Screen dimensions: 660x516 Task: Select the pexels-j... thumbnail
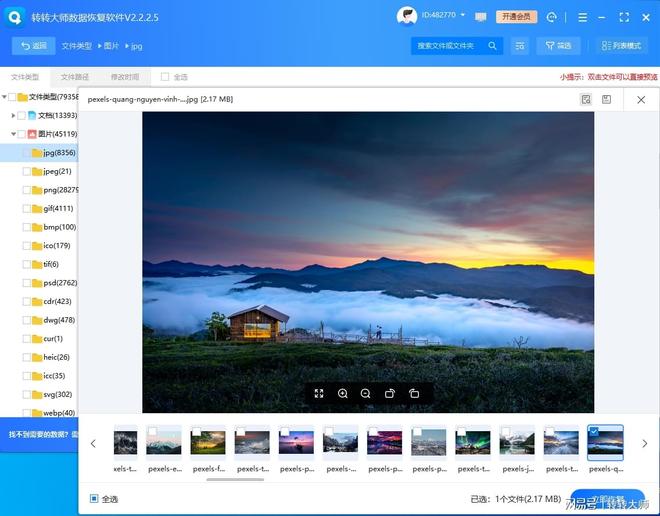517,443
